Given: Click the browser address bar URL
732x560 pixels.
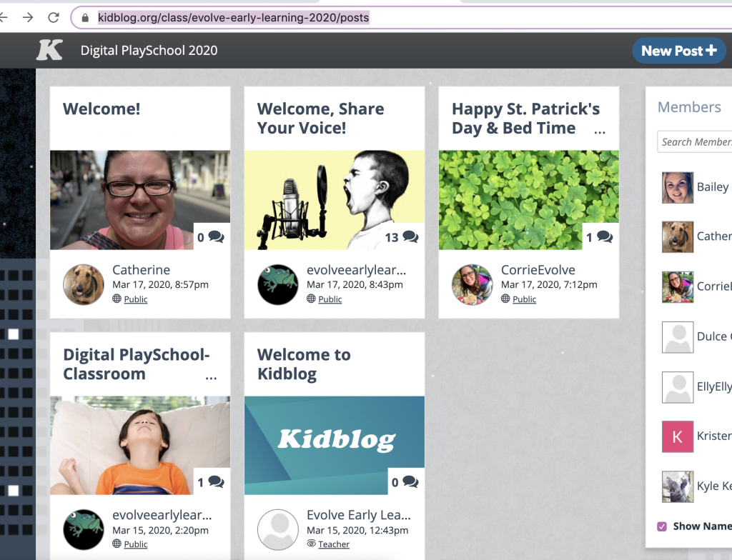Looking at the screenshot, I should click(x=233, y=17).
